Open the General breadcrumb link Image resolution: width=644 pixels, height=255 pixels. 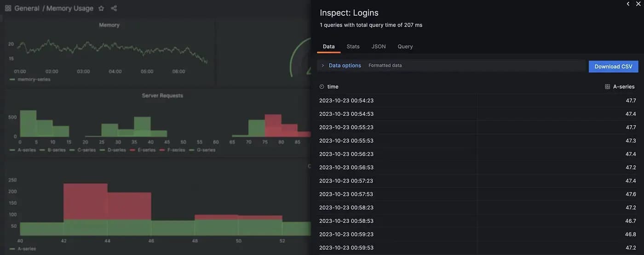pos(27,8)
